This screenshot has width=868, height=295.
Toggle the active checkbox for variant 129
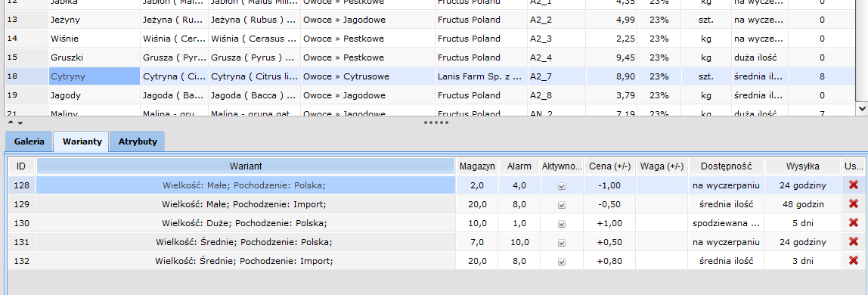click(x=561, y=205)
